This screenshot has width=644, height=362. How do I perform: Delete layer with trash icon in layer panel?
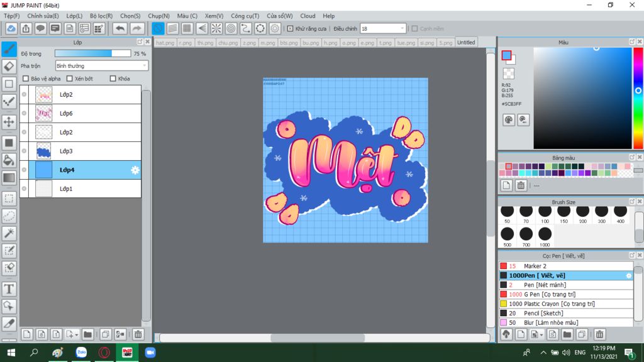point(138,334)
